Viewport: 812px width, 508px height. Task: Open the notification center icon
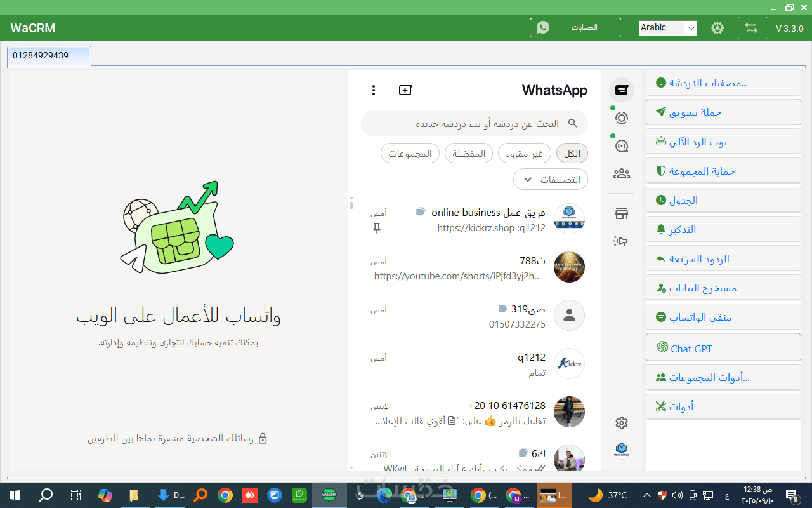[x=791, y=495]
